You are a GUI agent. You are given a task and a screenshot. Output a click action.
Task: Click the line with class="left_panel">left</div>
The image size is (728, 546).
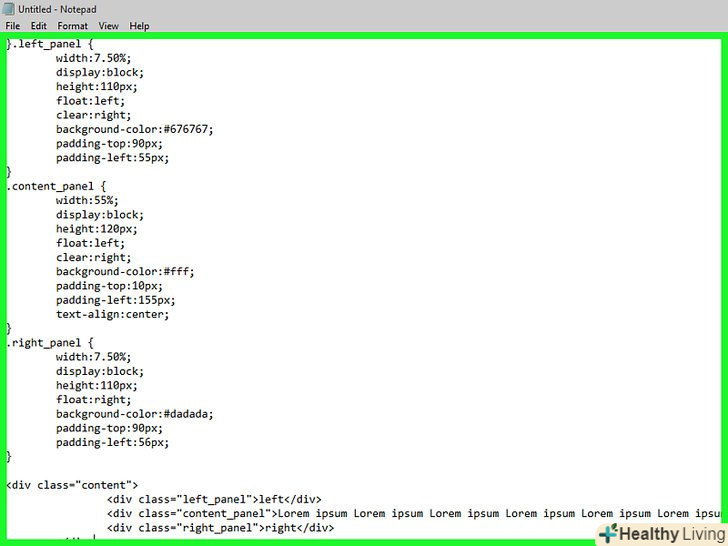point(214,500)
